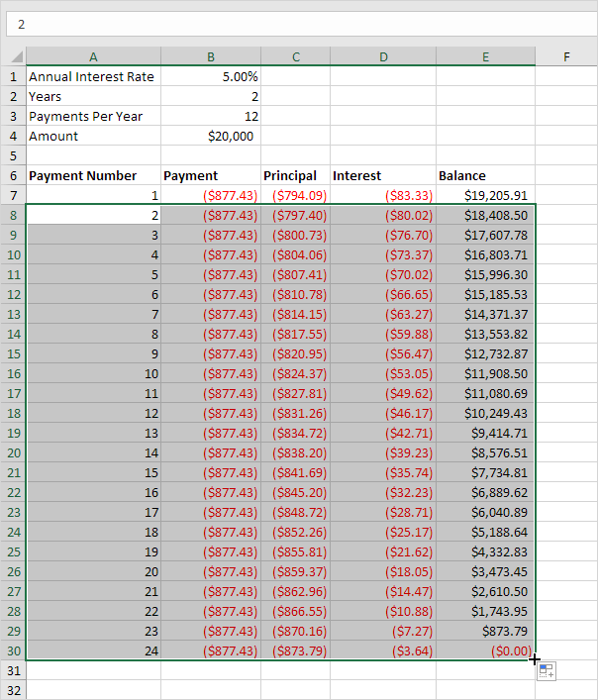Click the ($83.33) interest cell
This screenshot has width=598, height=700.
point(382,196)
